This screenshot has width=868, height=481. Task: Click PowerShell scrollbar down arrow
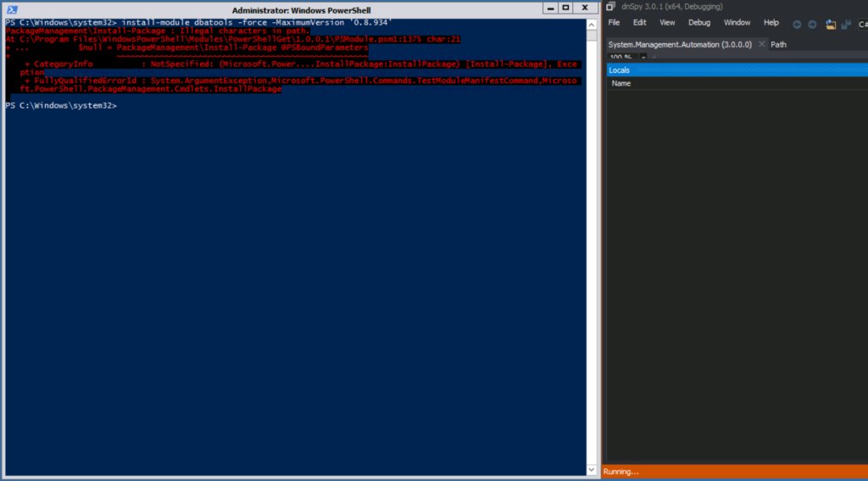coord(591,469)
